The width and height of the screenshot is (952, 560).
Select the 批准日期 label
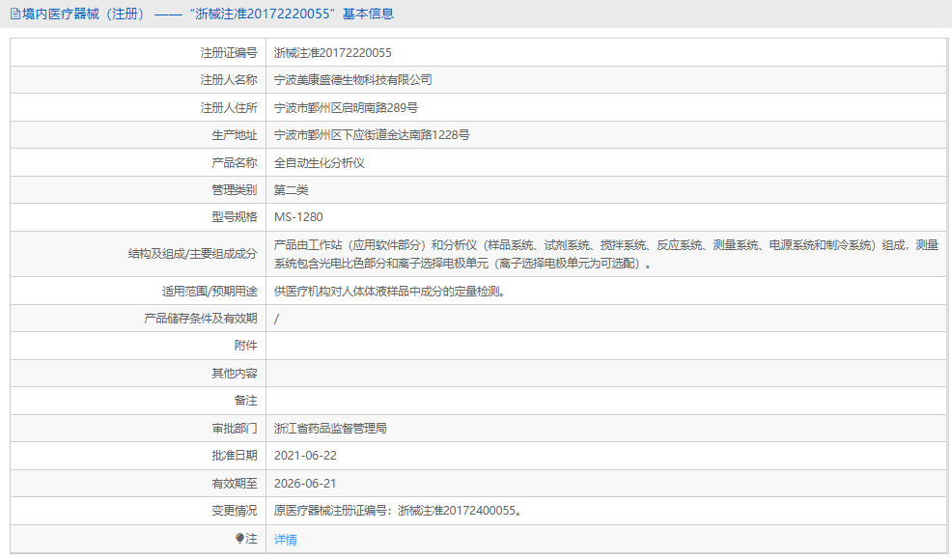[235, 456]
